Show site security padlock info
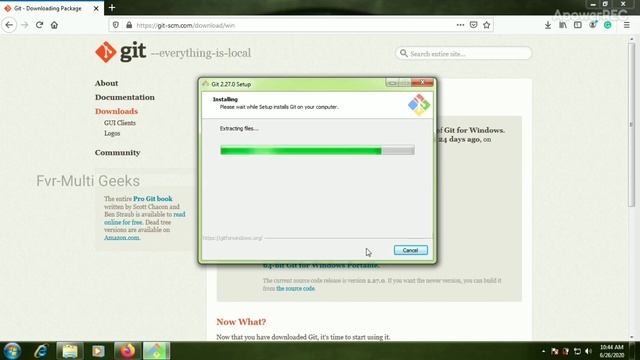 [x=129, y=25]
